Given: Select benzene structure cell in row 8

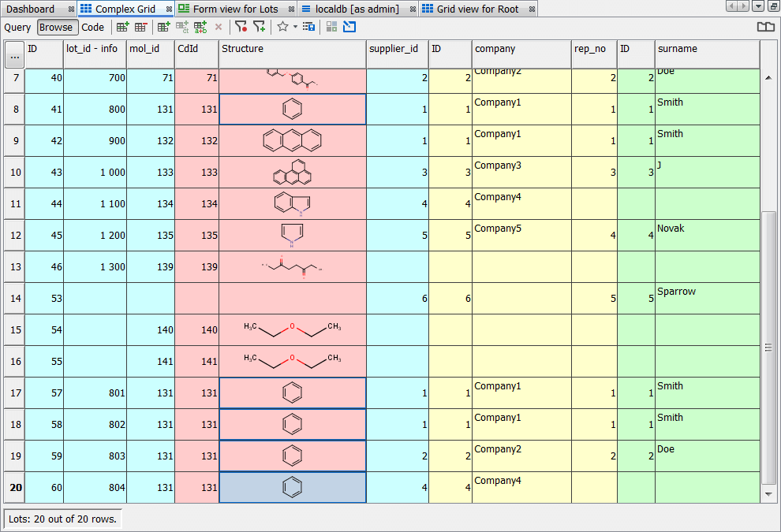Looking at the screenshot, I should click(x=292, y=110).
